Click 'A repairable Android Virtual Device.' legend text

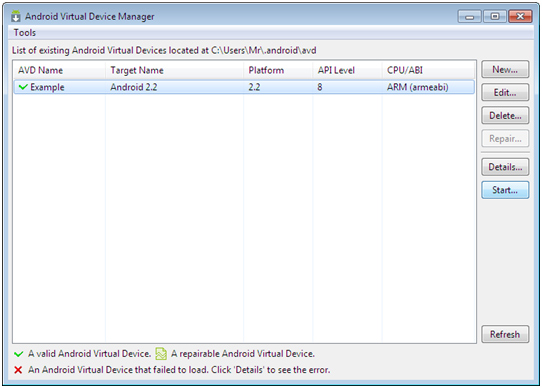pos(243,354)
